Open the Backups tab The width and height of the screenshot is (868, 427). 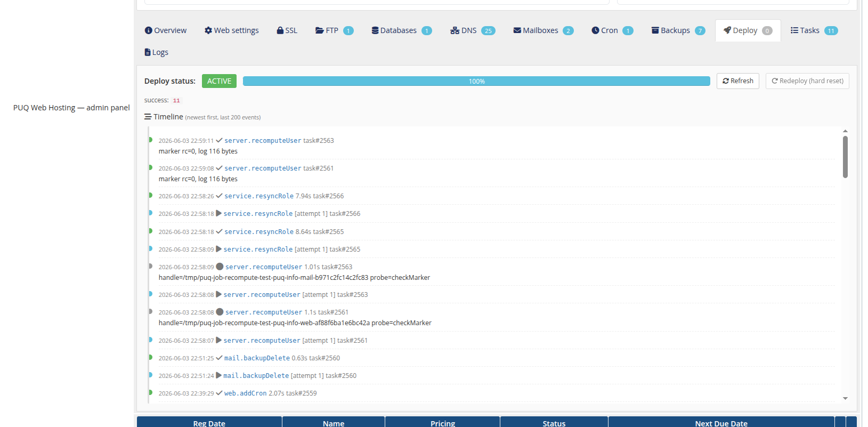pyautogui.click(x=678, y=30)
